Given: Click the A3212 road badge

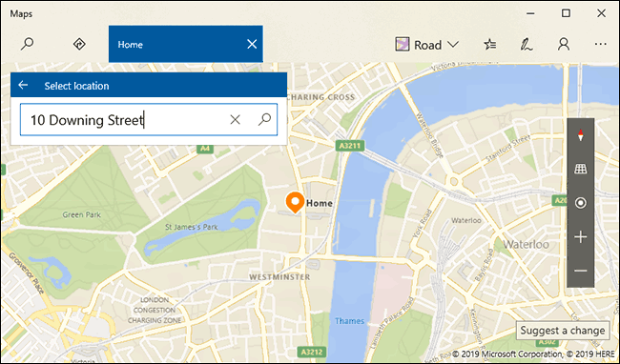Looking at the screenshot, I should (x=312, y=352).
